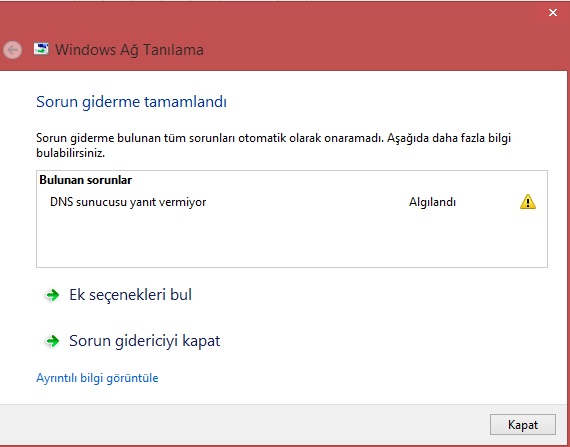Open Ek seçenekleri bul text option
Image resolution: width=570 pixels, height=447 pixels.
click(131, 295)
